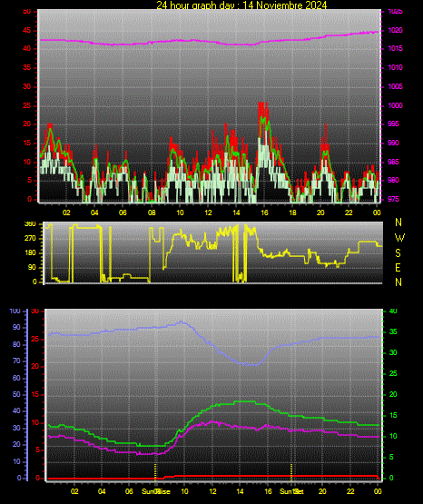Screen dimensions: 423x504
Task: Click the E compass label beside direction graph
Action: [398, 268]
